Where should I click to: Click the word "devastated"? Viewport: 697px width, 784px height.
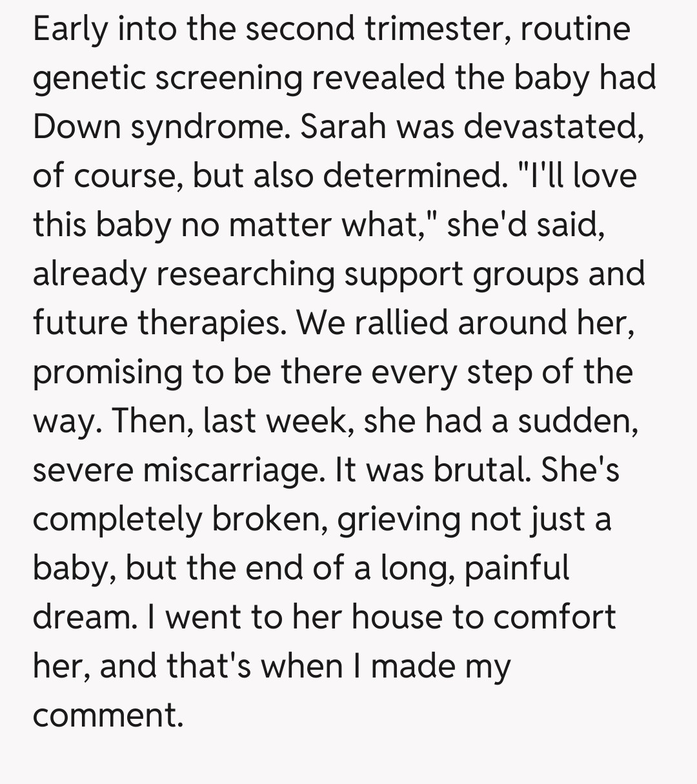(x=553, y=127)
